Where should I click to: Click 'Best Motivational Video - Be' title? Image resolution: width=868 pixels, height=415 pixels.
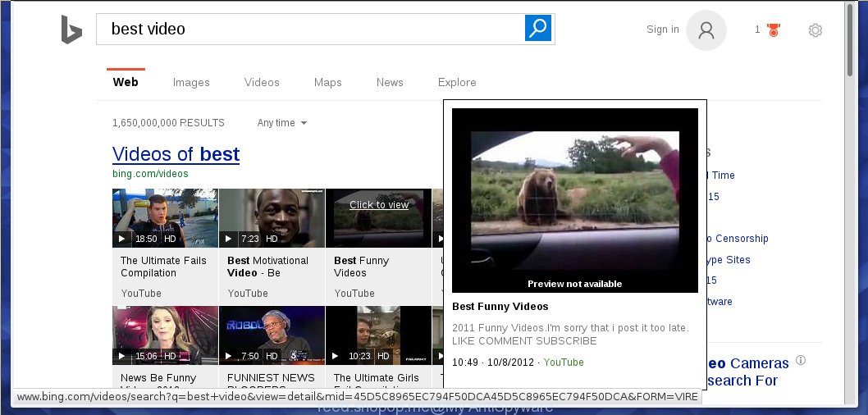[268, 267]
